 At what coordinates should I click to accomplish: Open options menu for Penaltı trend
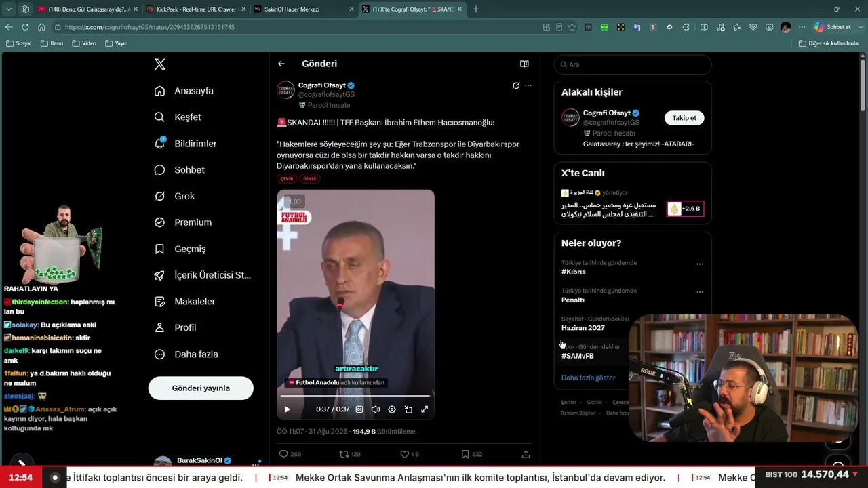[x=700, y=292]
